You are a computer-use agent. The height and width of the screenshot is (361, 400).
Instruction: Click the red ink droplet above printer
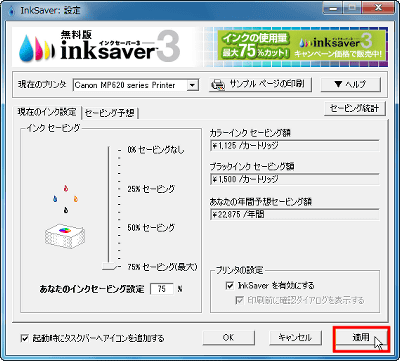66,189
